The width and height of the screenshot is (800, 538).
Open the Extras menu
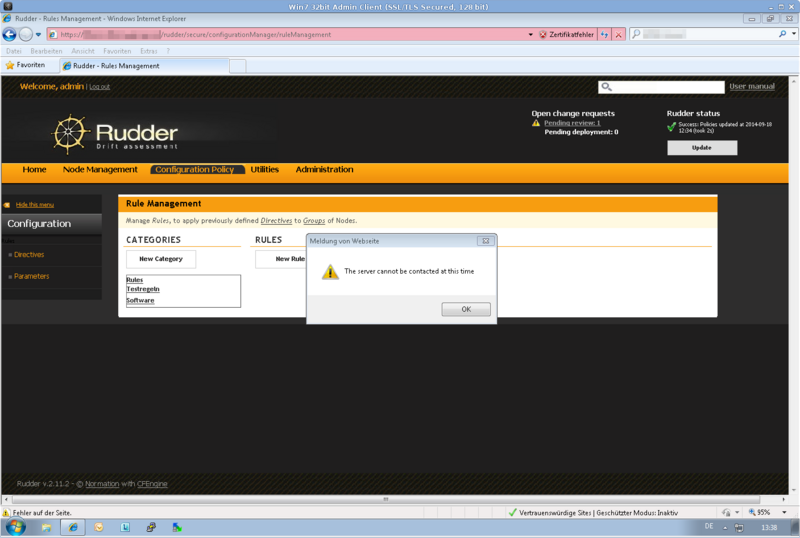pyautogui.click(x=148, y=51)
